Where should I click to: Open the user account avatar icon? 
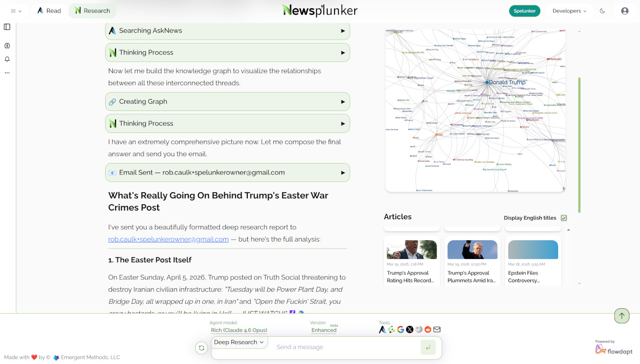(x=625, y=11)
